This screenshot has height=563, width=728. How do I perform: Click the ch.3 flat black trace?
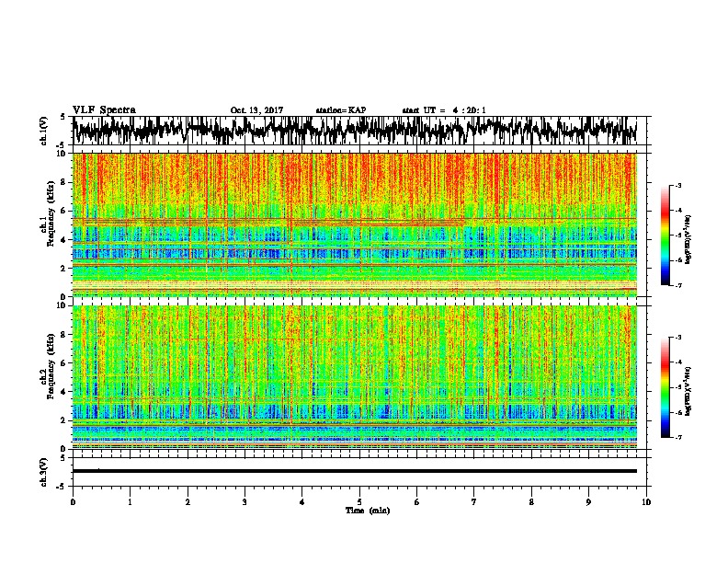click(x=355, y=471)
